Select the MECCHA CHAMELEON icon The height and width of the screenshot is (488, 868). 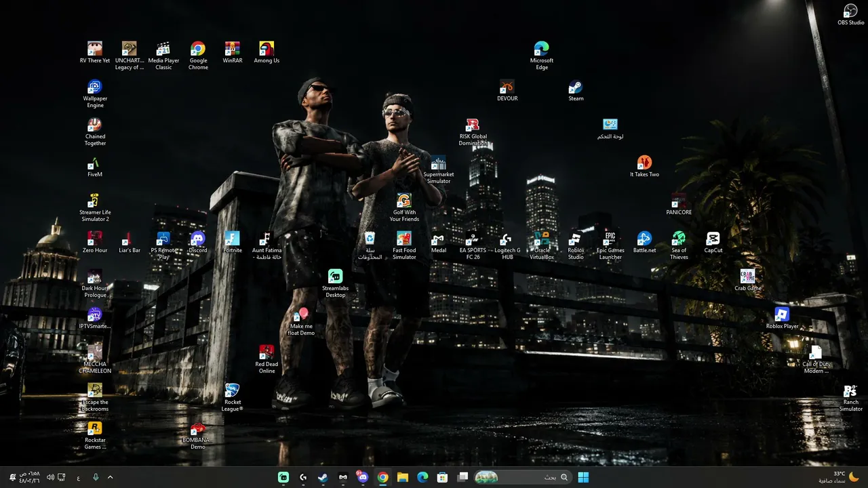pos(95,359)
